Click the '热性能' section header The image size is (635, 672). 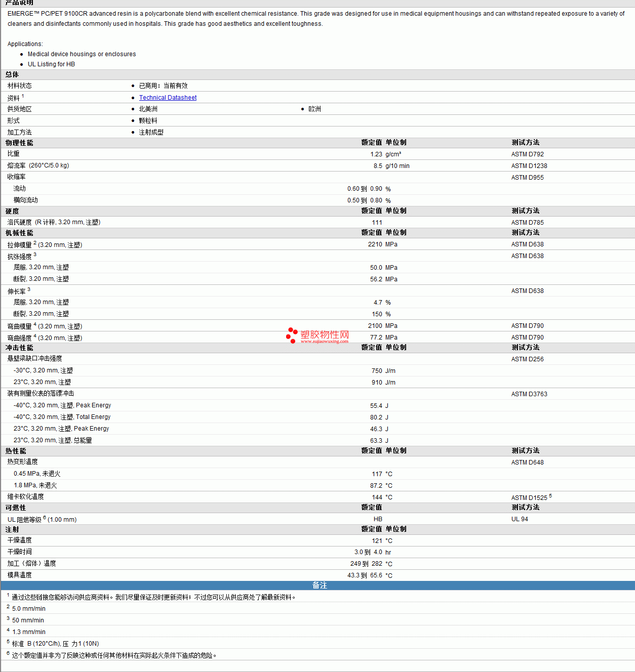[x=16, y=451]
